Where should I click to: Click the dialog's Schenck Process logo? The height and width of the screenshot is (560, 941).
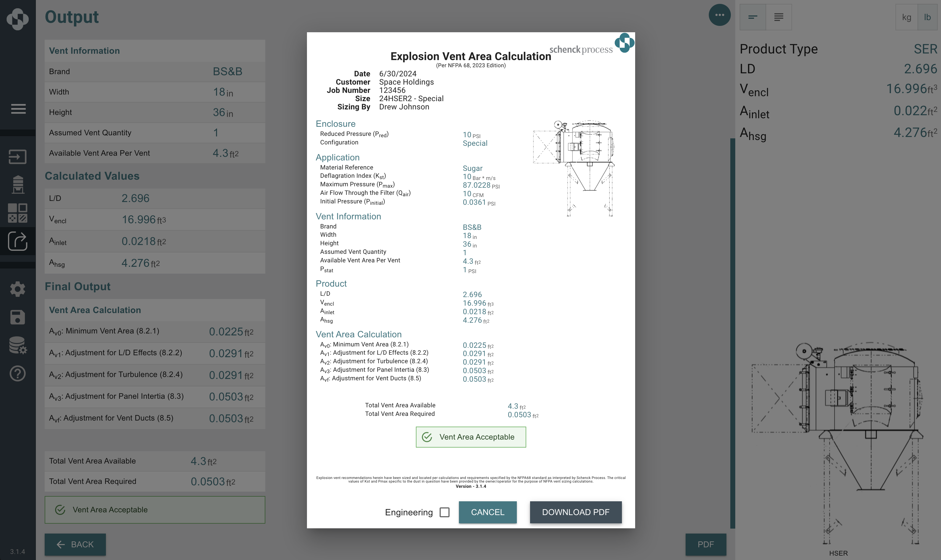point(592,44)
